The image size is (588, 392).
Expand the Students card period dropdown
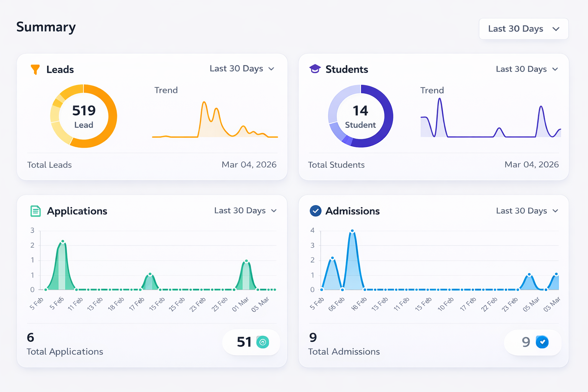527,69
